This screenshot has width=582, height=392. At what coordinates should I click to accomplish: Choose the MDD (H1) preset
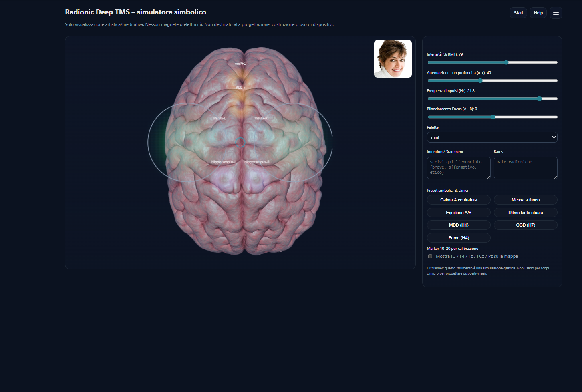point(459,225)
